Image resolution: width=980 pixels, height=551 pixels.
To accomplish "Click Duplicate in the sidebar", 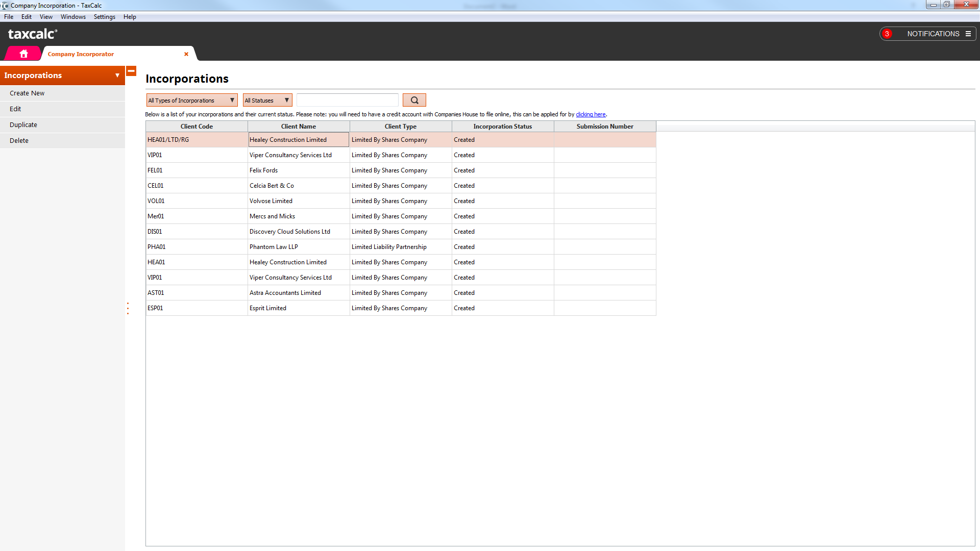I will [23, 125].
